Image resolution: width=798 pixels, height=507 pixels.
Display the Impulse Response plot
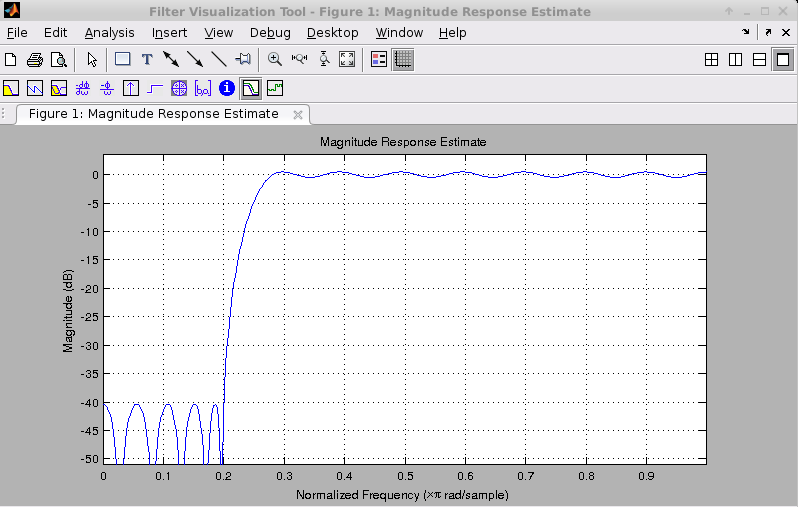pos(131,88)
